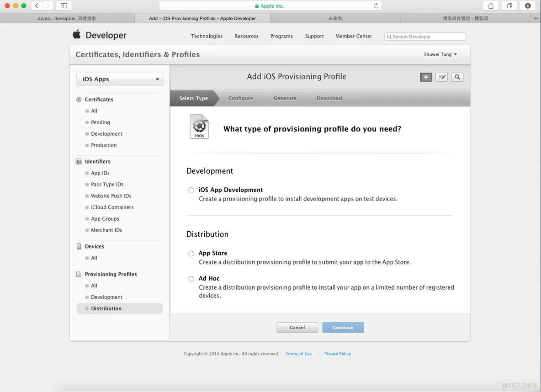Image resolution: width=541 pixels, height=392 pixels.
Task: Show All provisioning profiles
Action: click(94, 286)
